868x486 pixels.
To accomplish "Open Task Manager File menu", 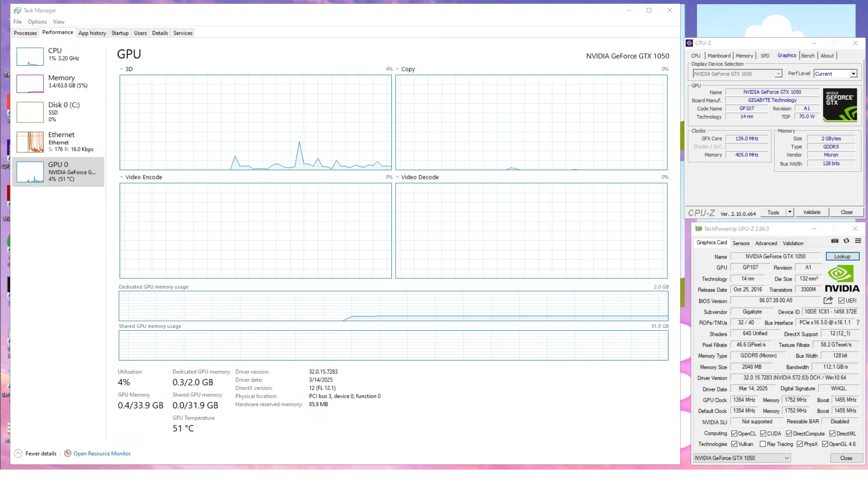I will [17, 21].
